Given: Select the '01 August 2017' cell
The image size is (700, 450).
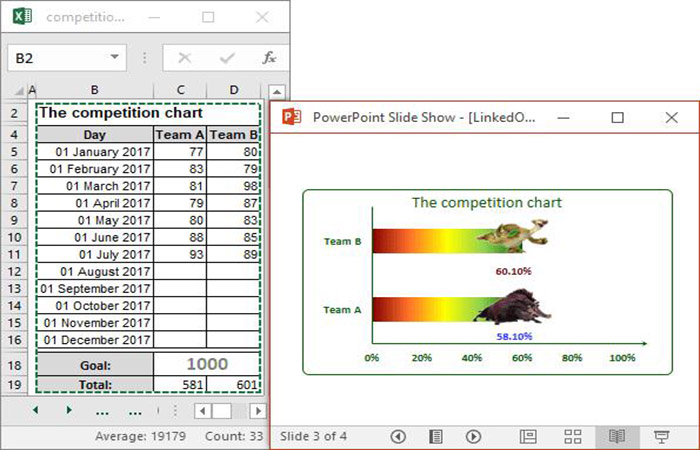Looking at the screenshot, I should (95, 271).
